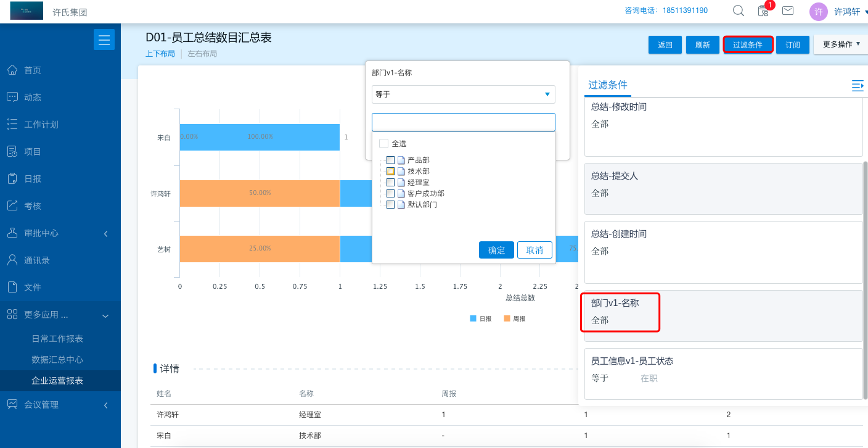Click the 许氏集团 company logo
Viewport: 868px width, 448px height.
point(27,10)
